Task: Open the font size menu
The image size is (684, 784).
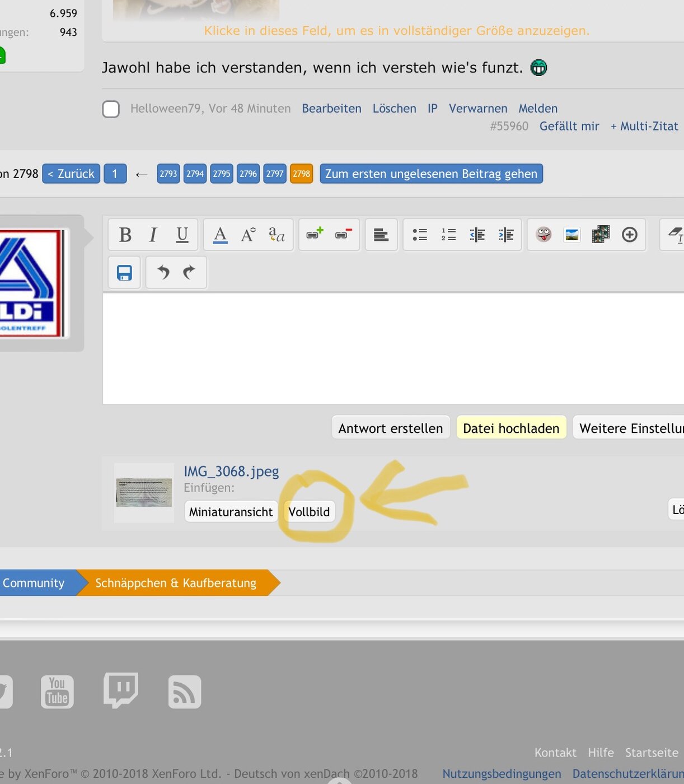Action: coord(248,235)
